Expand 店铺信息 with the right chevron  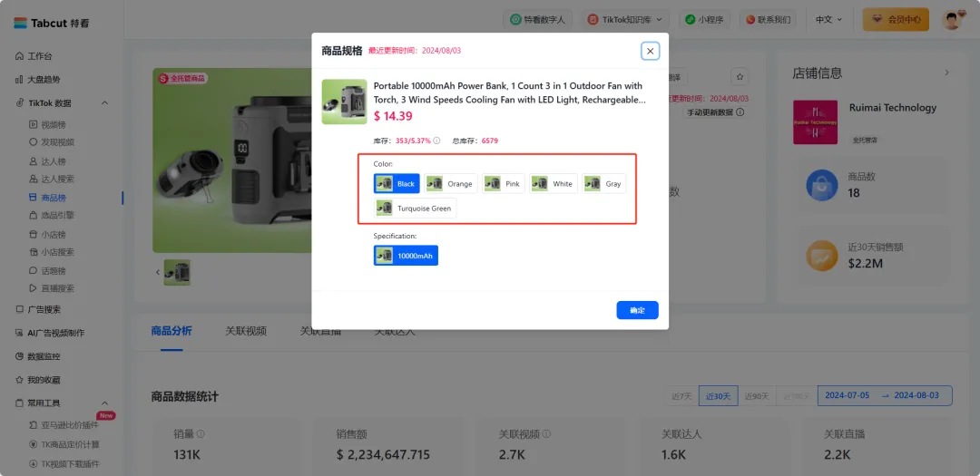click(946, 73)
